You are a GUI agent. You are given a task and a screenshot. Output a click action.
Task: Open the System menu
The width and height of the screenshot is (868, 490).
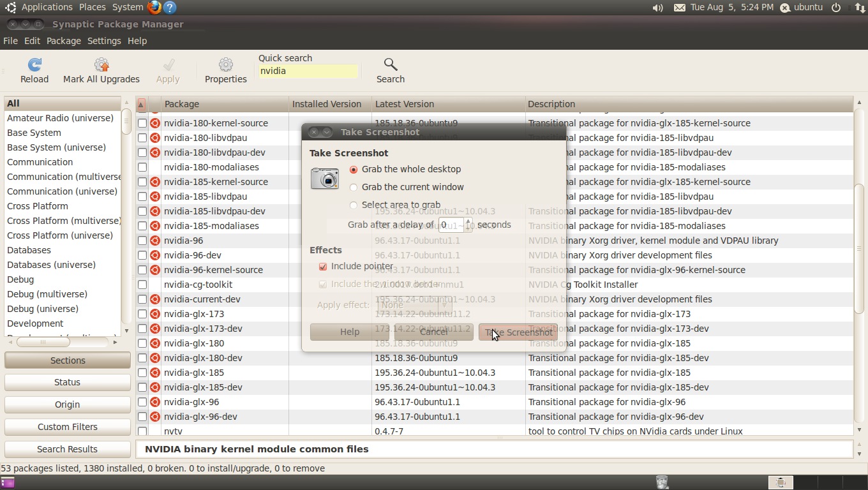[128, 7]
